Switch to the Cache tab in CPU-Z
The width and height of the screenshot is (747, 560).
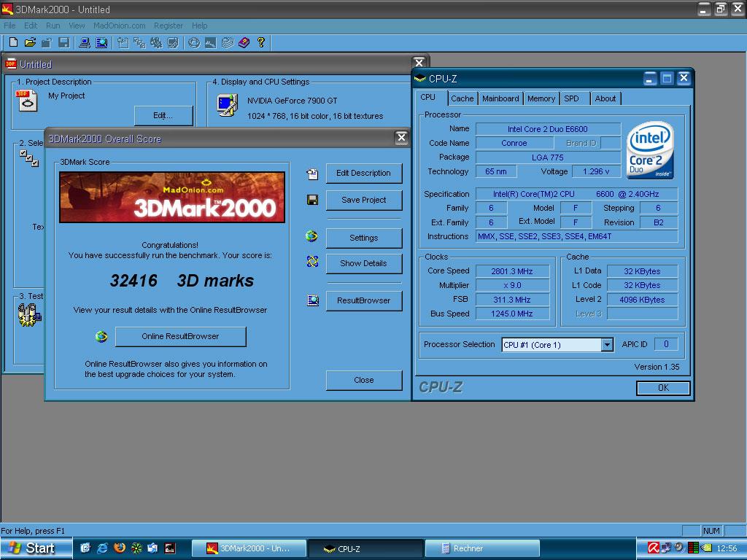(462, 98)
